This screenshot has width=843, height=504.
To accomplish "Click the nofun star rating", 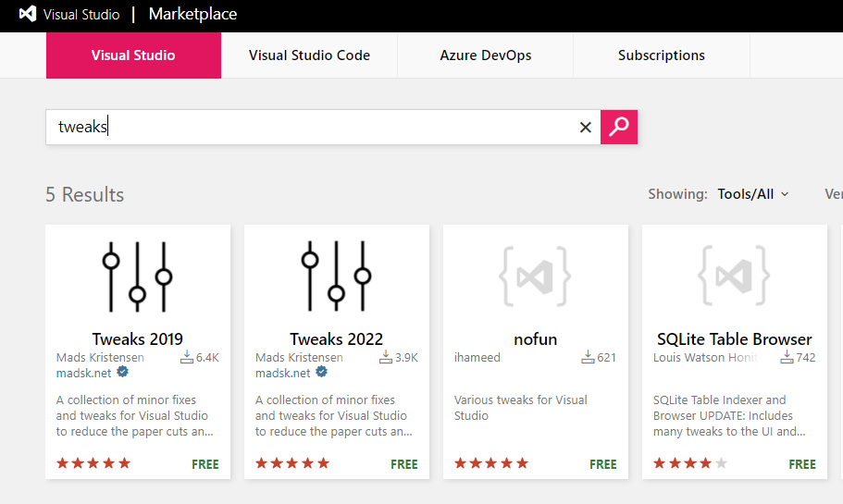I will pyautogui.click(x=491, y=463).
